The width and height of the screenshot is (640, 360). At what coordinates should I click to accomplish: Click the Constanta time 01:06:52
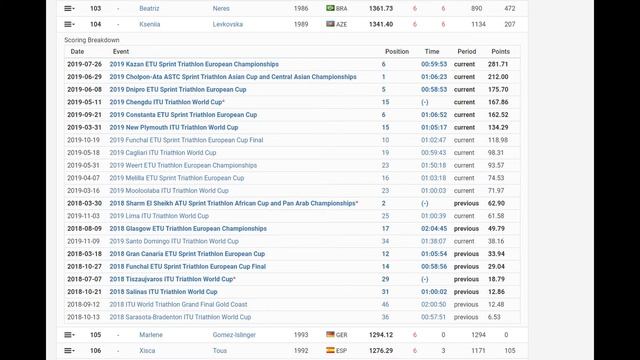point(434,115)
